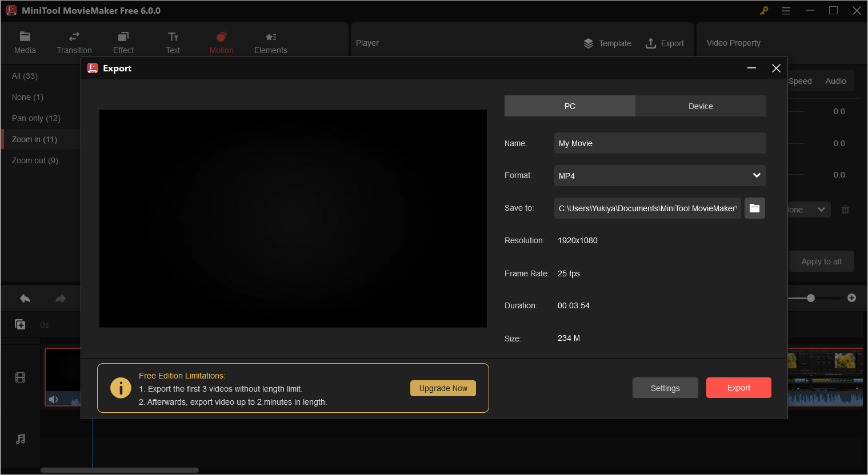Viewport: 868px width, 475px height.
Task: Click the Redo arrow icon
Action: pyautogui.click(x=61, y=299)
